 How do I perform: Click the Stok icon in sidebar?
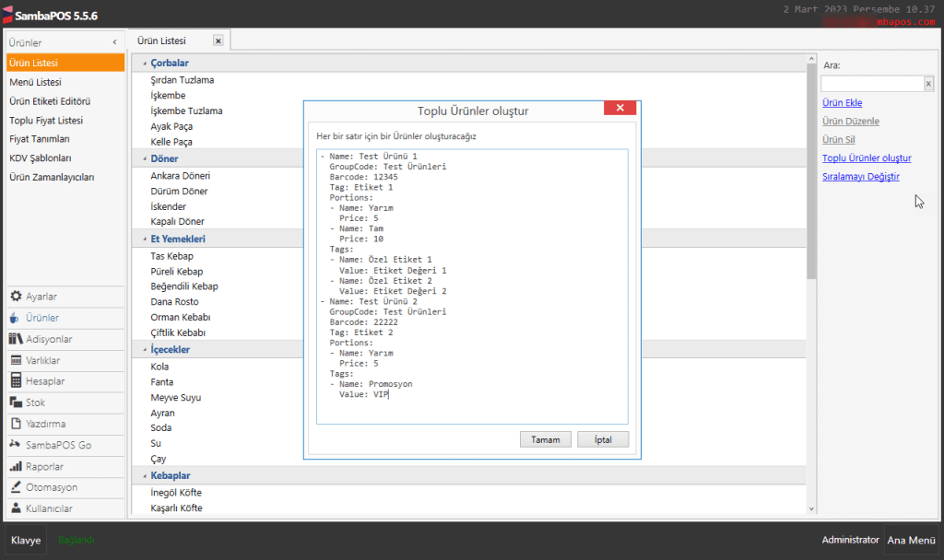coord(17,402)
